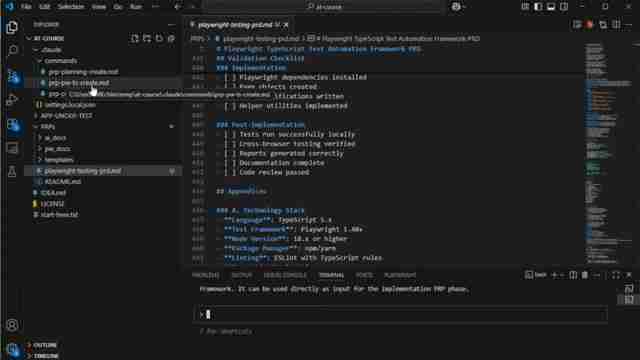Open the Extensions view

click(x=13, y=125)
